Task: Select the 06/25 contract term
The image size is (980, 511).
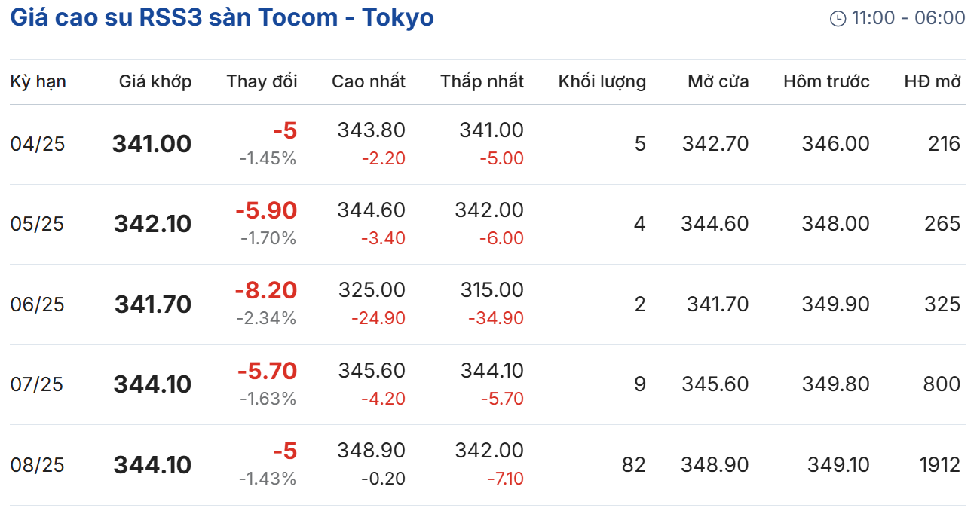Action: click(x=38, y=304)
